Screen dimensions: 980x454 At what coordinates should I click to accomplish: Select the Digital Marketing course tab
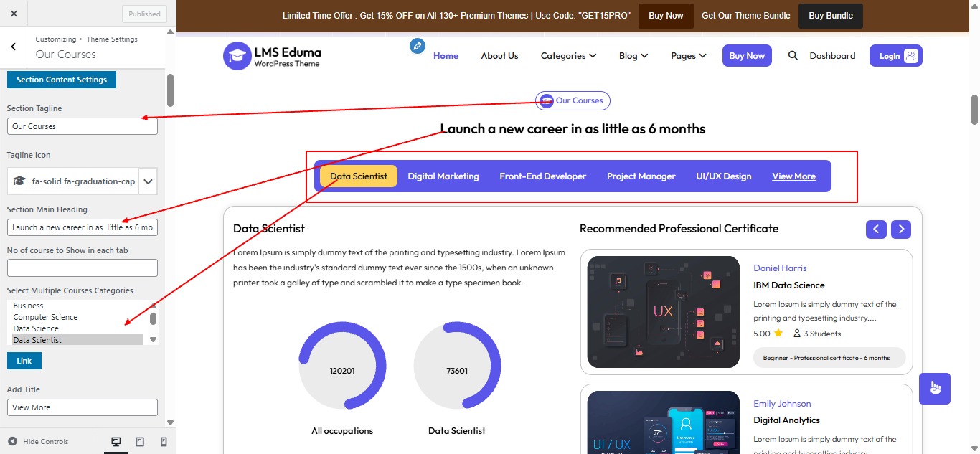pyautogui.click(x=443, y=176)
